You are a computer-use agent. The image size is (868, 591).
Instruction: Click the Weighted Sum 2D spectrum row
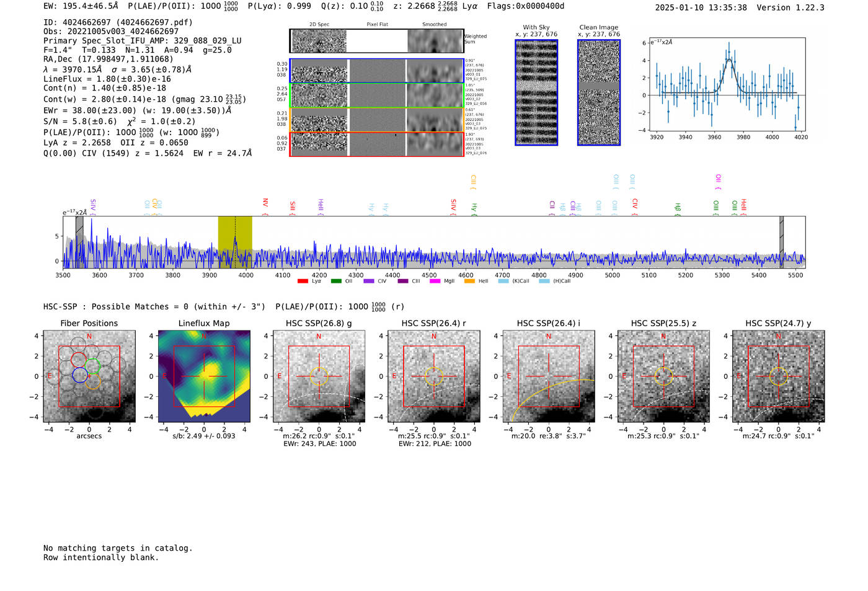pos(376,41)
